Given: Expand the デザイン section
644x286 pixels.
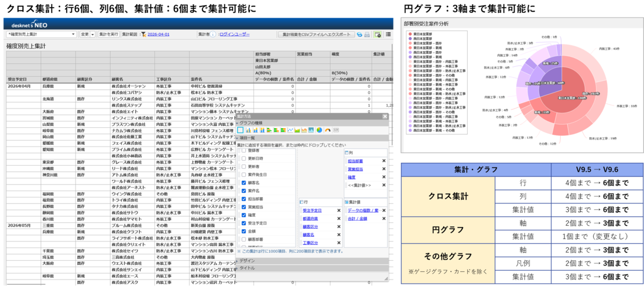Looking at the screenshot, I should (311, 261).
